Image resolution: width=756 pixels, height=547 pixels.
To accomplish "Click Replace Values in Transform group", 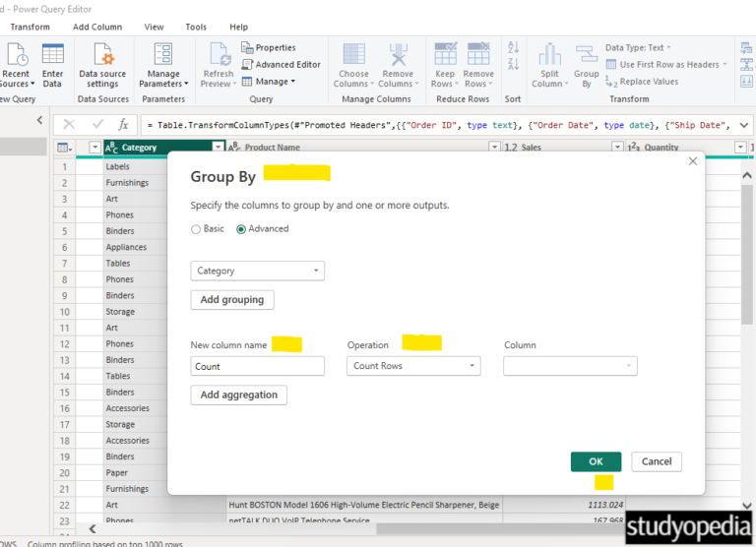I will [642, 82].
